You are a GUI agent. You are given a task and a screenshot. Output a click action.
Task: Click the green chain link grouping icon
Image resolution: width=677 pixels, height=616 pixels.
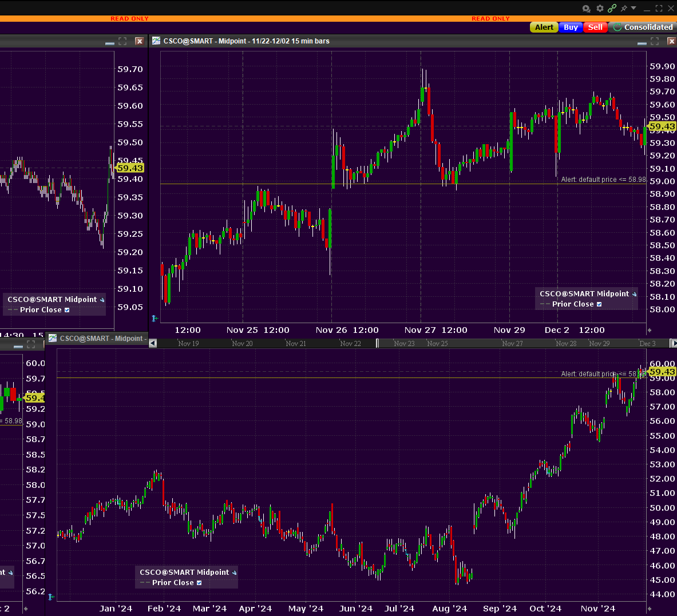click(x=612, y=9)
